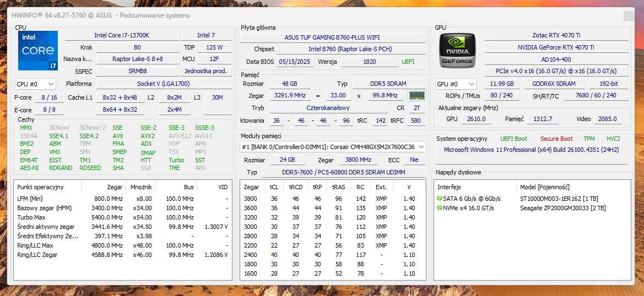Image resolution: width=644 pixels, height=296 pixels.
Task: Click the Video clock 2085.0 value
Action: tap(608, 119)
